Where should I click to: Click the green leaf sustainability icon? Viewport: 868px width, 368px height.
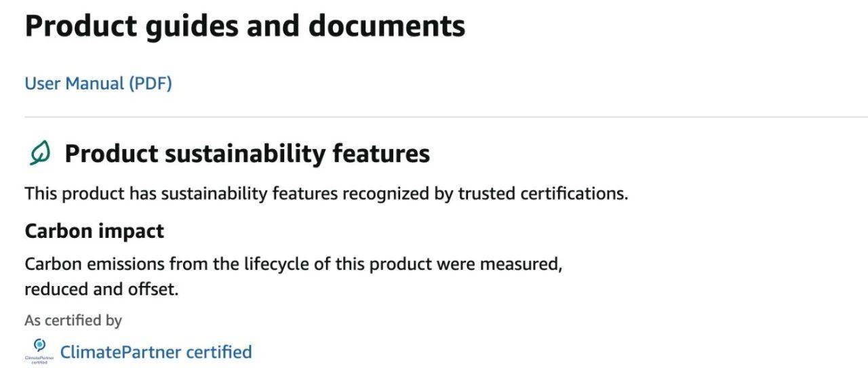(40, 153)
